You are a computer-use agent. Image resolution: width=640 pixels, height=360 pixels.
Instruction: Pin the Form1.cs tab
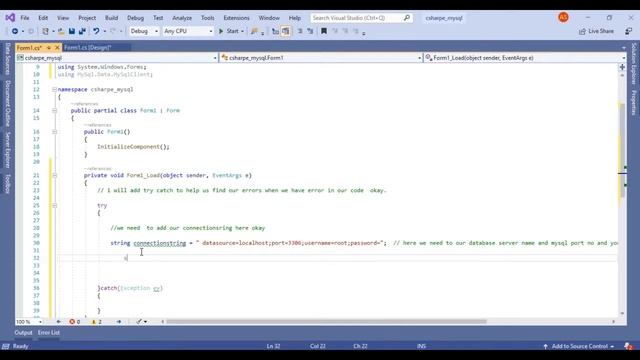pos(49,48)
